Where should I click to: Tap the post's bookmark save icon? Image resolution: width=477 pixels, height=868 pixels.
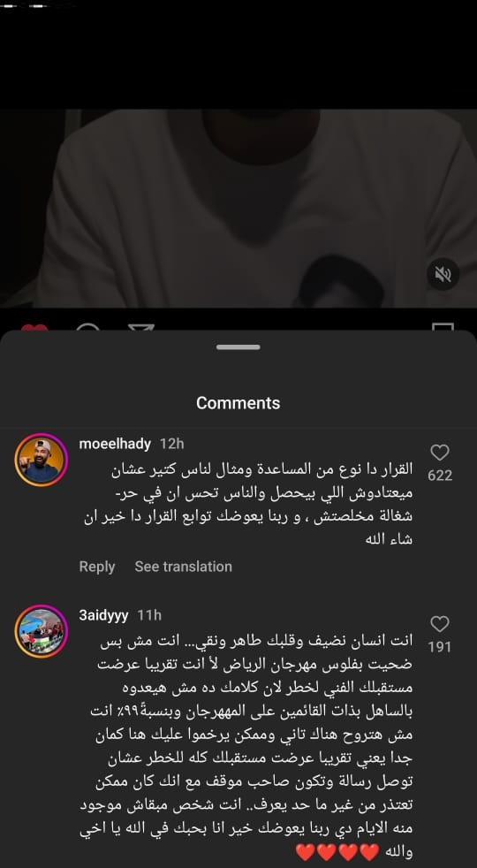click(443, 328)
